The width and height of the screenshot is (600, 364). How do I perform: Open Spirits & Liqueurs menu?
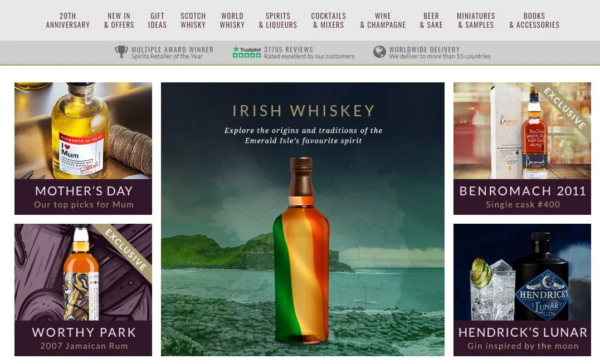coord(278,20)
